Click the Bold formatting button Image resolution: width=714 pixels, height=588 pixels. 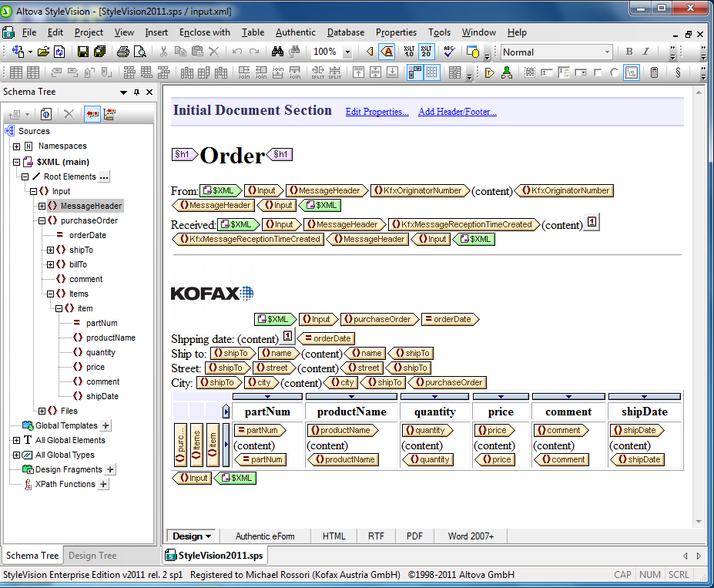(629, 52)
